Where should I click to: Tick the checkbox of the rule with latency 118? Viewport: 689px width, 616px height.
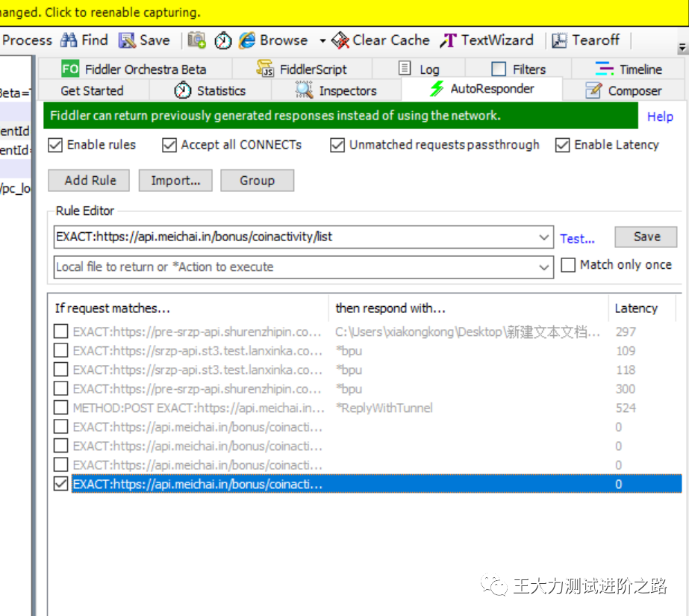[60, 369]
